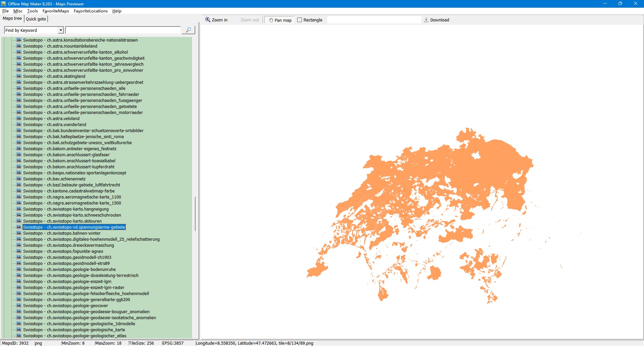Switch to the Quick goto tab
The height and width of the screenshot is (346, 644).
[x=36, y=19]
